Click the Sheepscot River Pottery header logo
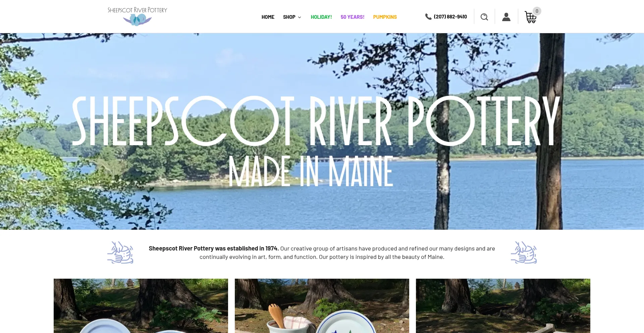Image resolution: width=644 pixels, height=333 pixels. click(x=137, y=16)
